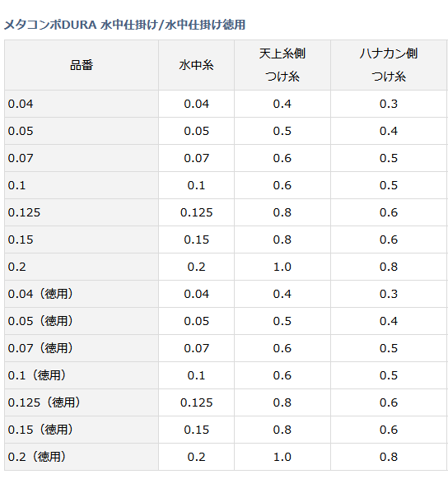Select the 0.125 product number cell without 徳用
Viewport: 448px width, 479px height.
coord(82,212)
